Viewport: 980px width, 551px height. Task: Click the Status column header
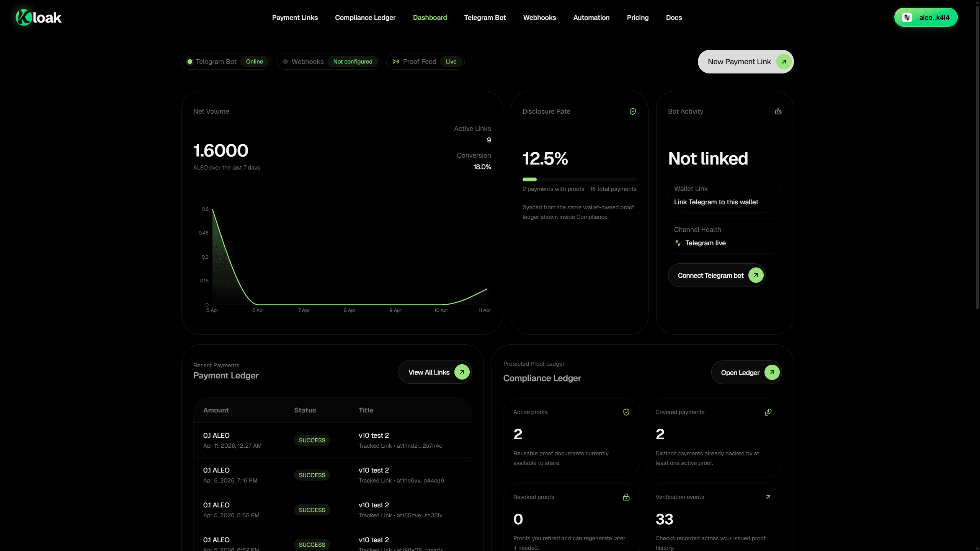point(305,410)
